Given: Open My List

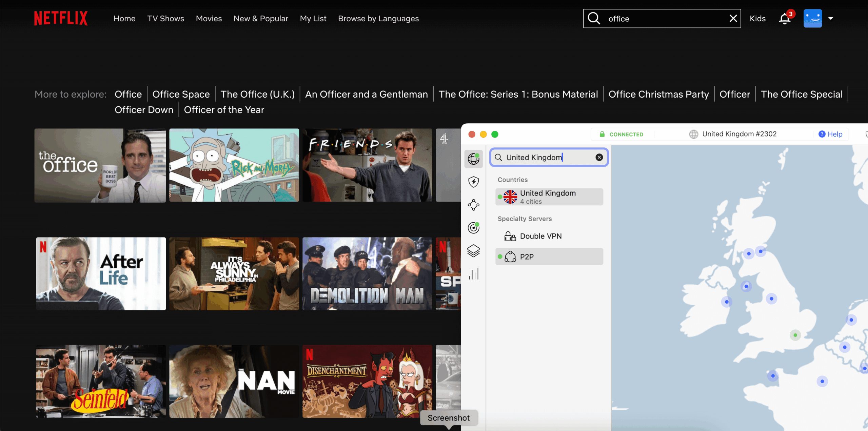Looking at the screenshot, I should tap(313, 18).
